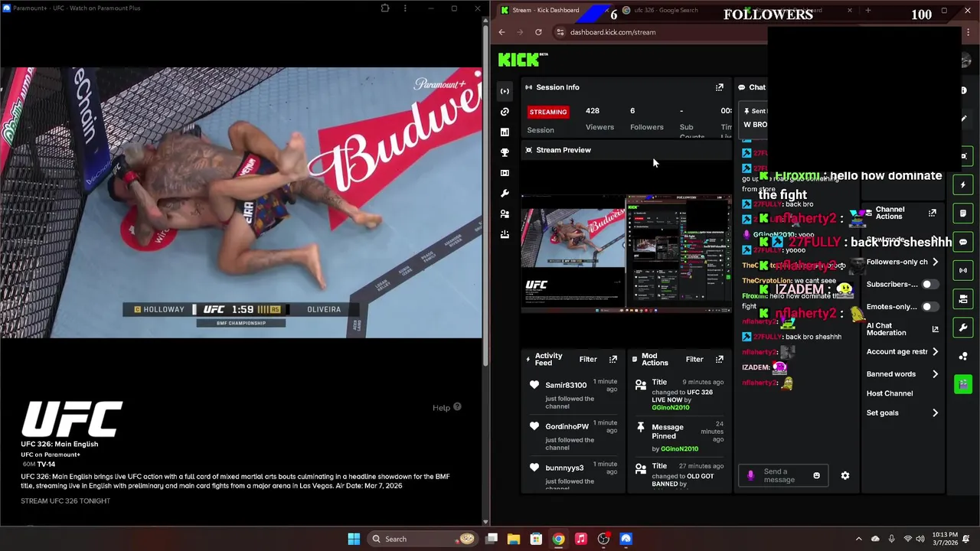Switch to ufc 326 Google Search tab

point(666,10)
